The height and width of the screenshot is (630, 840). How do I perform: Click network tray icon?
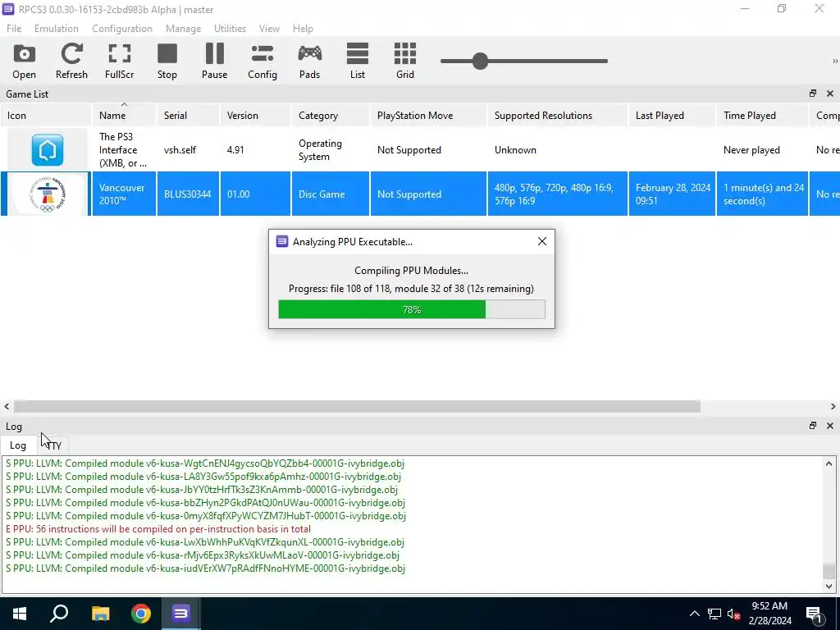pos(714,614)
